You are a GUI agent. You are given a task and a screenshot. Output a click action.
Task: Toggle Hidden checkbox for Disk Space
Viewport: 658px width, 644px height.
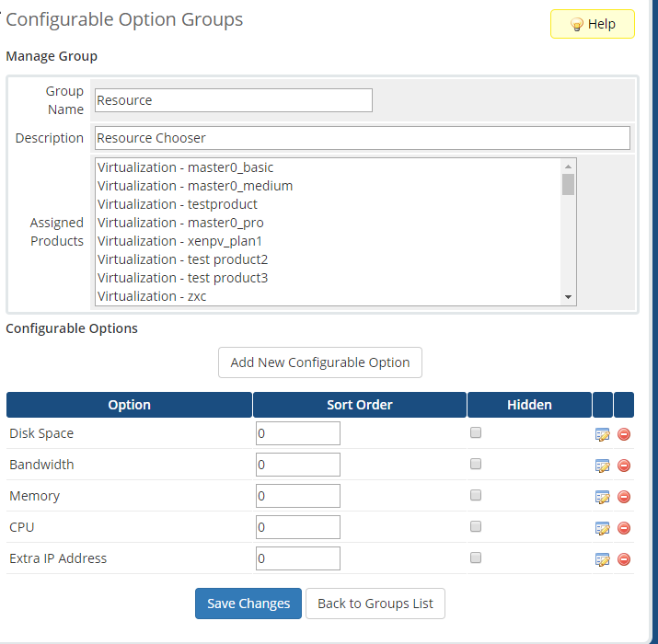[476, 432]
